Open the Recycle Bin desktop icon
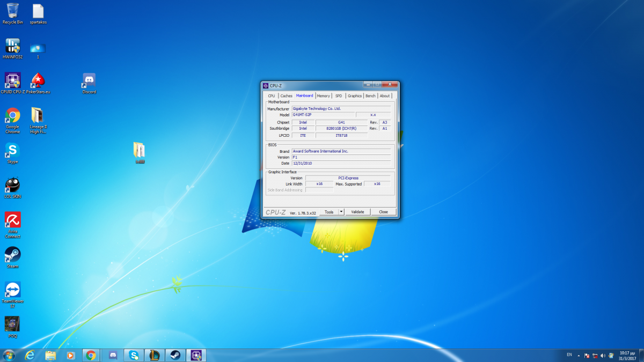 [12, 14]
